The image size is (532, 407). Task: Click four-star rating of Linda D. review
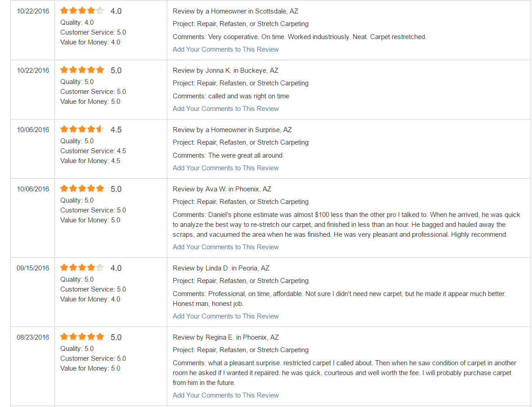82,268
